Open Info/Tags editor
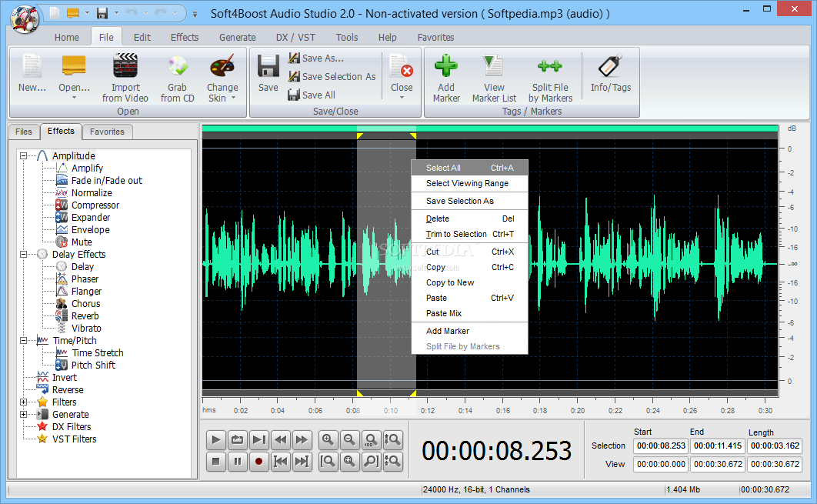This screenshot has height=504, width=817. click(611, 73)
